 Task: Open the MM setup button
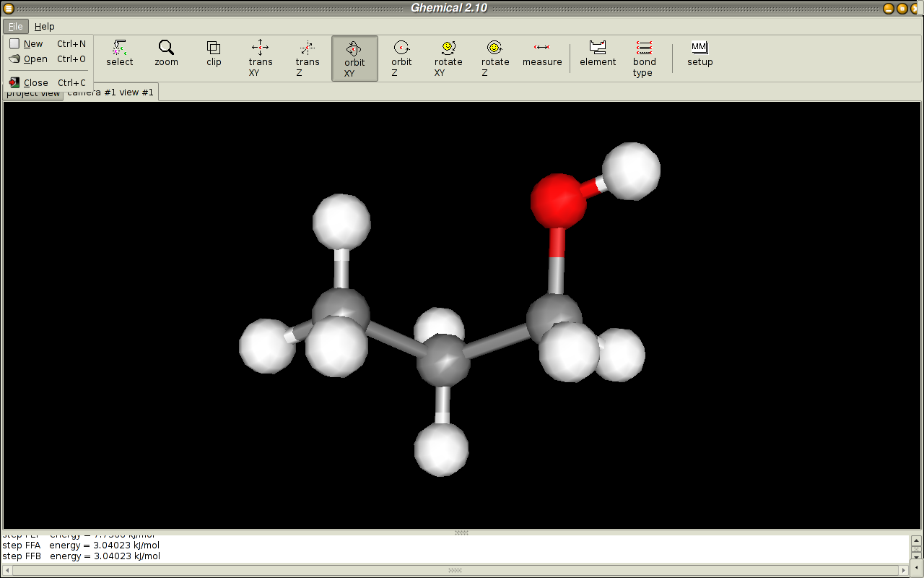click(699, 54)
